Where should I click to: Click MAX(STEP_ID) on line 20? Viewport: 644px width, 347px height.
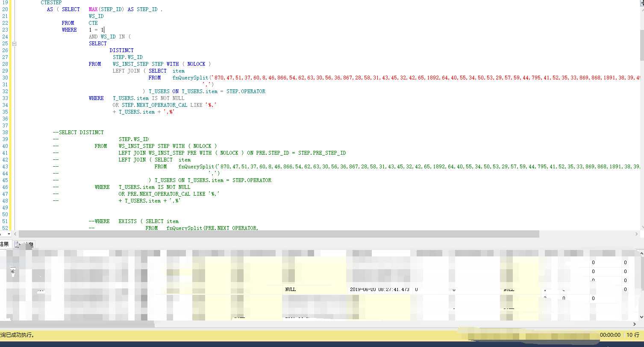pyautogui.click(x=106, y=9)
